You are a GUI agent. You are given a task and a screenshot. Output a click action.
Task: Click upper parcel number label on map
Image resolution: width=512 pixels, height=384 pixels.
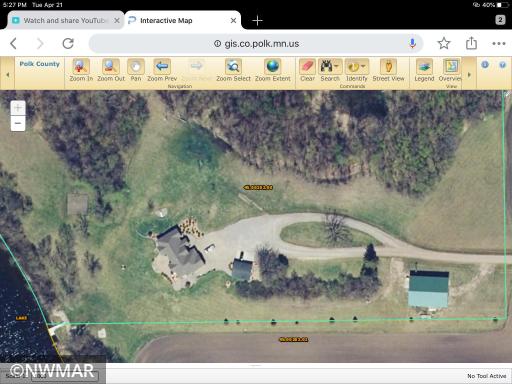pos(258,188)
